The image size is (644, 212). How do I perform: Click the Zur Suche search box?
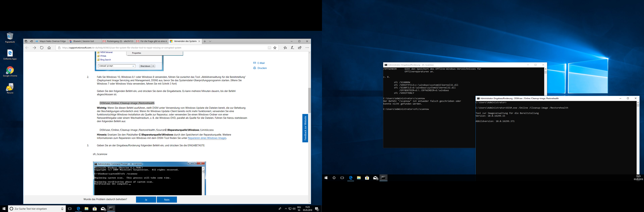[37, 209]
